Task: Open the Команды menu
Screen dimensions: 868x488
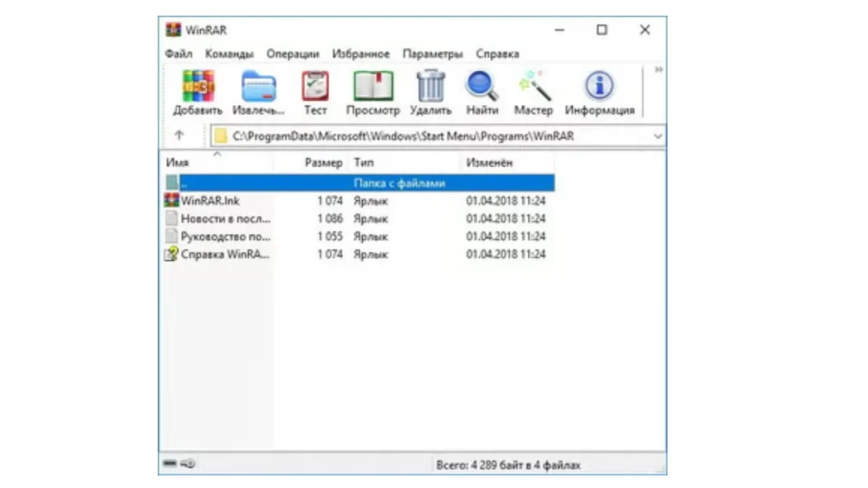Action: (229, 53)
